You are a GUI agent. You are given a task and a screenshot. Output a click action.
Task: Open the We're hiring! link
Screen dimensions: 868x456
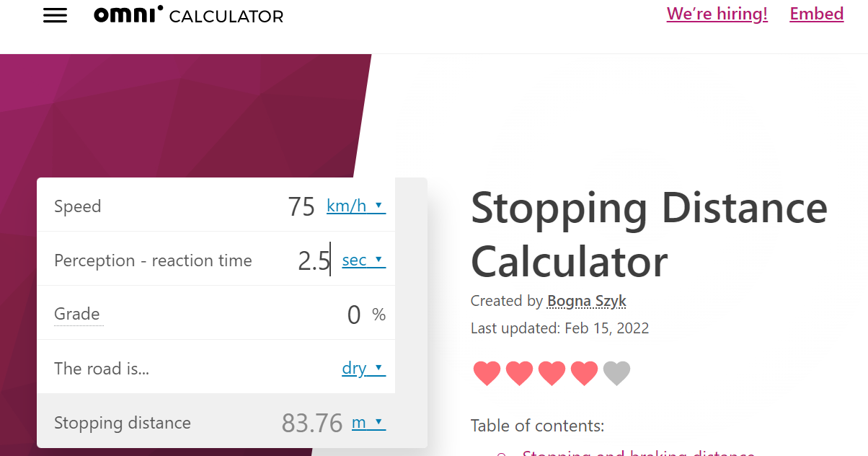point(717,14)
